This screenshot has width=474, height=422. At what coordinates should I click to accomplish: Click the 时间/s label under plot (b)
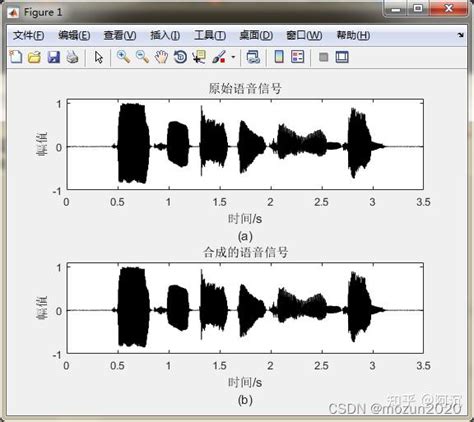245,382
